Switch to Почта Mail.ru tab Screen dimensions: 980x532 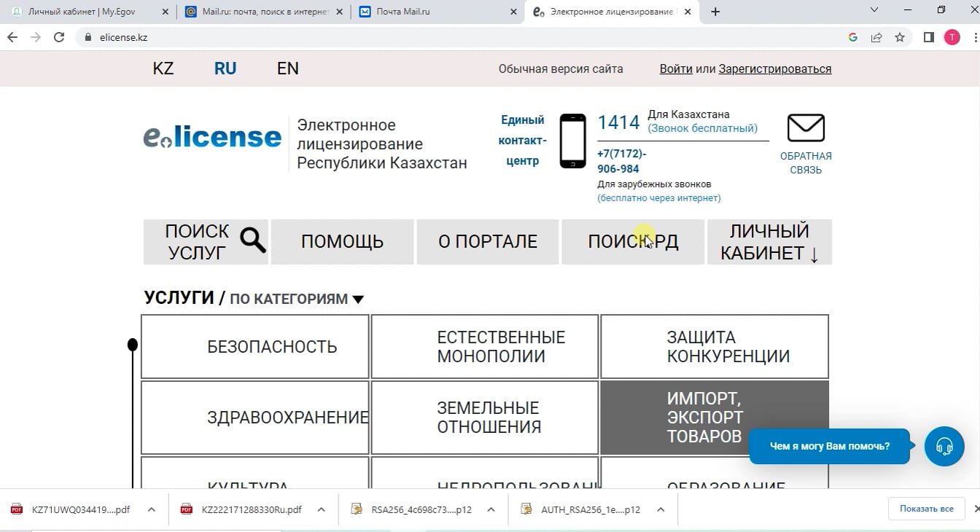click(x=437, y=12)
